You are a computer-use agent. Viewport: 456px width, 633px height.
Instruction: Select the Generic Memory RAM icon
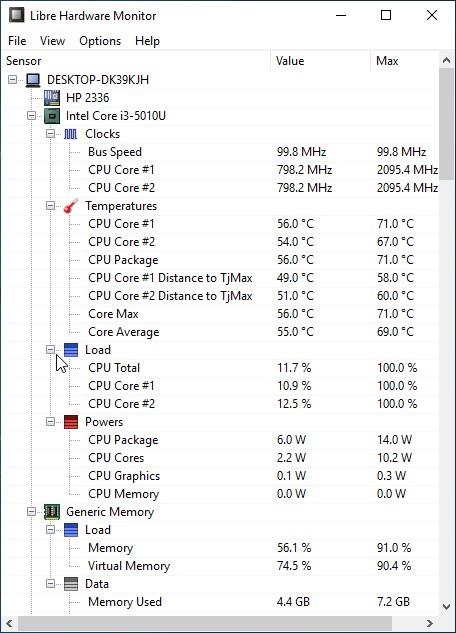coord(52,511)
